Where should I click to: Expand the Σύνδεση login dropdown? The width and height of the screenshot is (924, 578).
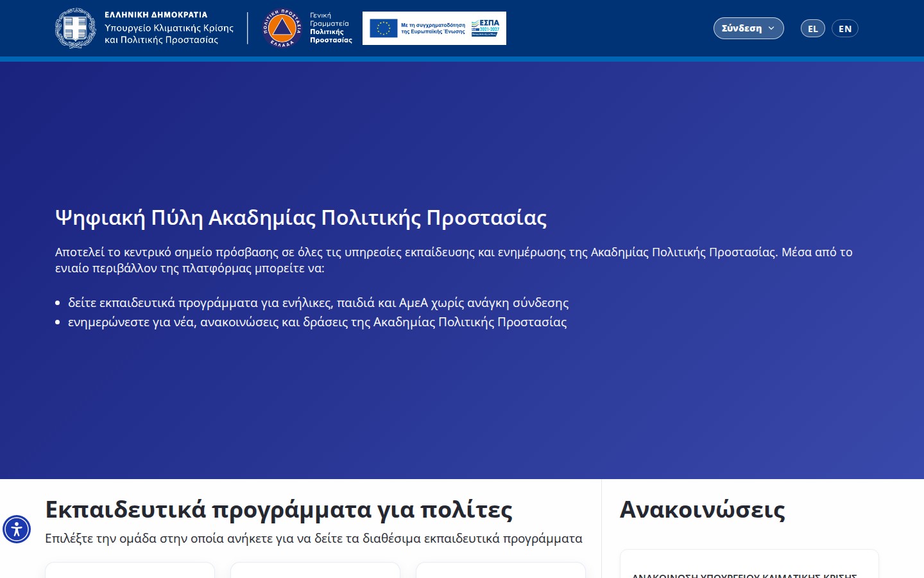tap(748, 28)
